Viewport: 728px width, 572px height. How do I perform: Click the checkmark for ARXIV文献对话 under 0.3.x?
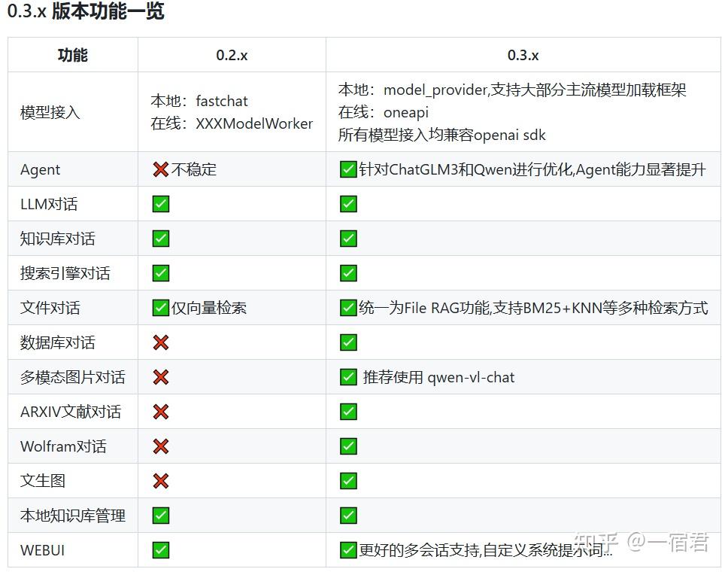click(347, 411)
